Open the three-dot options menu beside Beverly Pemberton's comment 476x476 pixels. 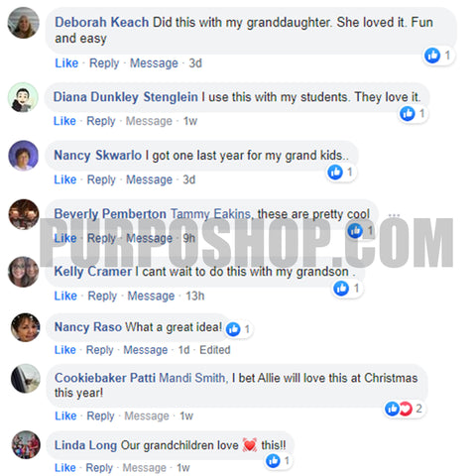[x=394, y=215]
